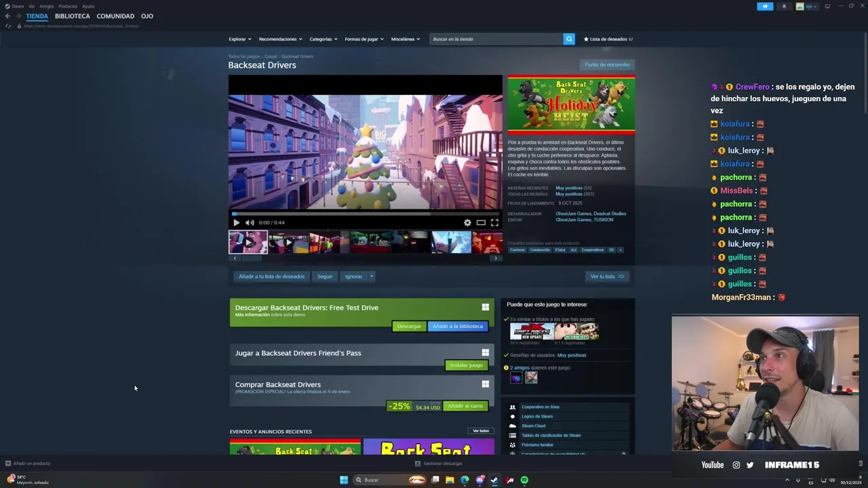The image size is (868, 488).
Task: Click the Préstamo familiar family icon
Action: (513, 445)
